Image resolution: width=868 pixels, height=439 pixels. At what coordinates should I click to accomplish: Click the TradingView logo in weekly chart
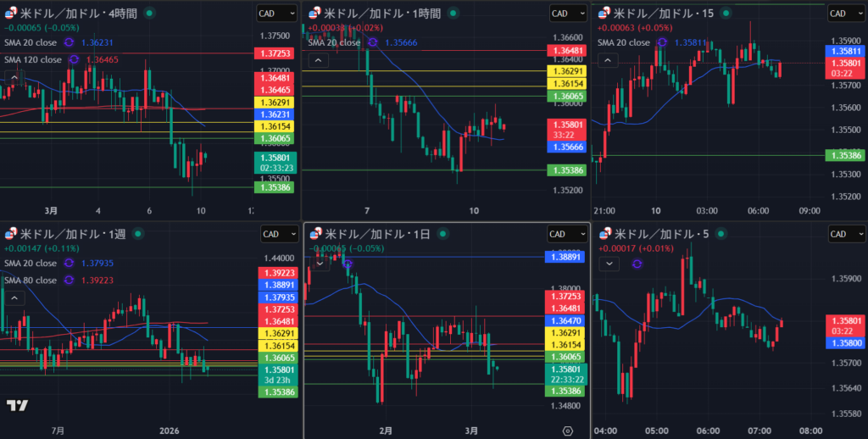click(17, 406)
